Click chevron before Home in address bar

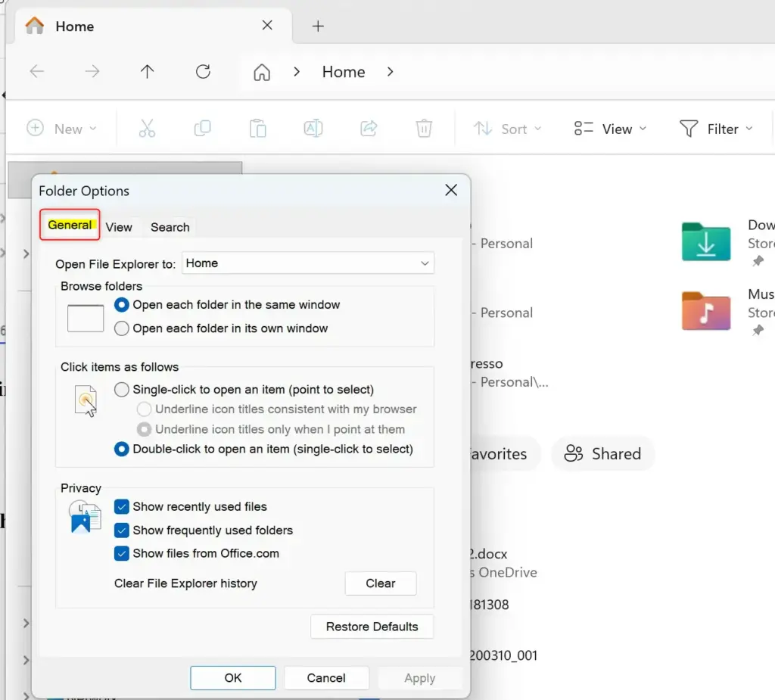click(297, 72)
